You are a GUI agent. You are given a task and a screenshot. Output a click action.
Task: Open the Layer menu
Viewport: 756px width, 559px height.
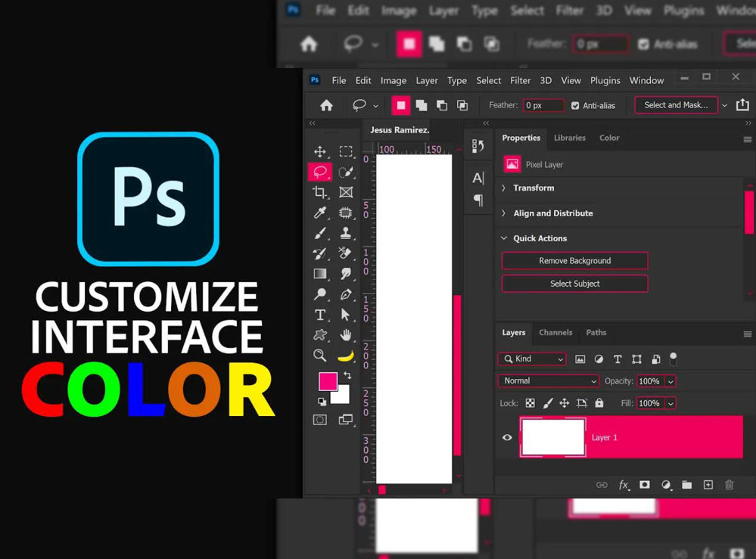[427, 80]
